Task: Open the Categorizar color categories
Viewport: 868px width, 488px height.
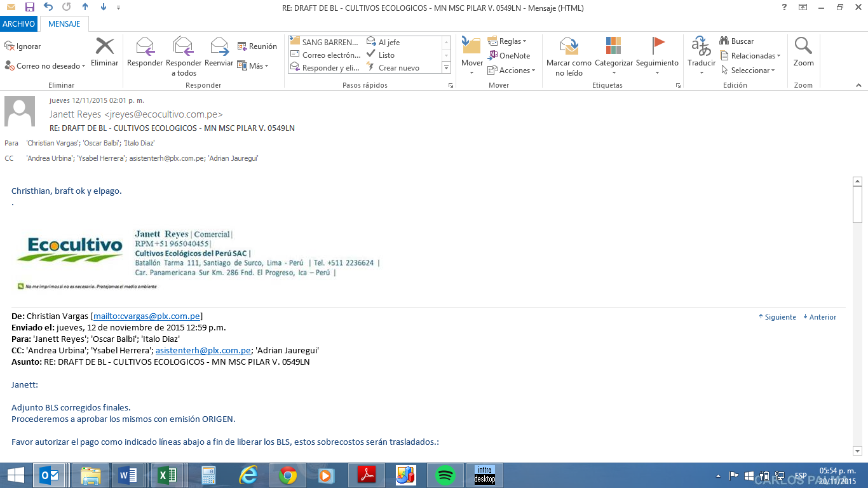Action: pos(614,48)
